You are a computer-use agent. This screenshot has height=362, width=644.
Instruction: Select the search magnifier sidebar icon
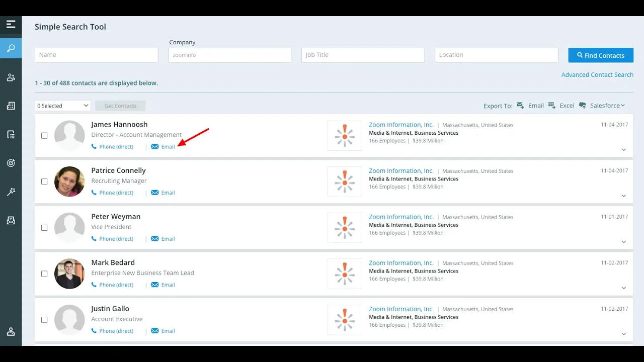11,49
